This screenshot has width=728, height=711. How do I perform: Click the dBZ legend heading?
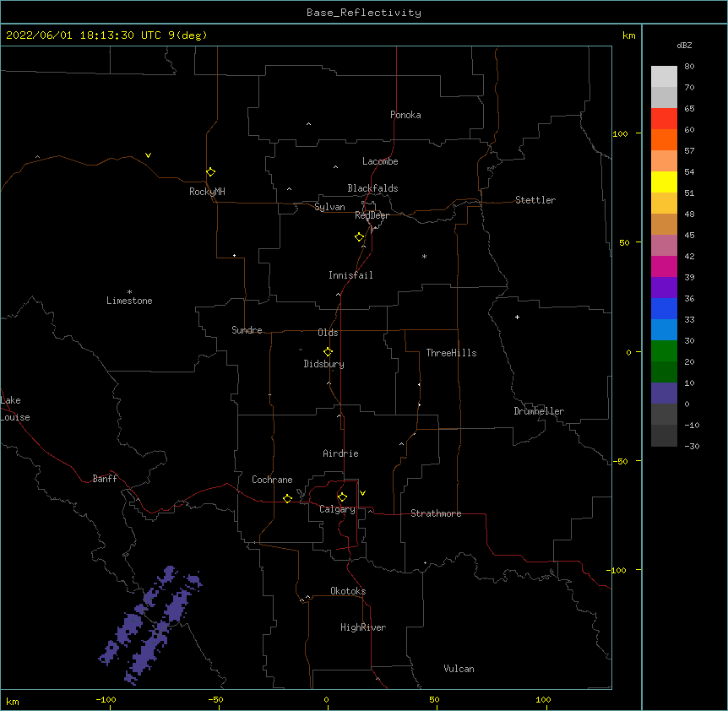(684, 45)
